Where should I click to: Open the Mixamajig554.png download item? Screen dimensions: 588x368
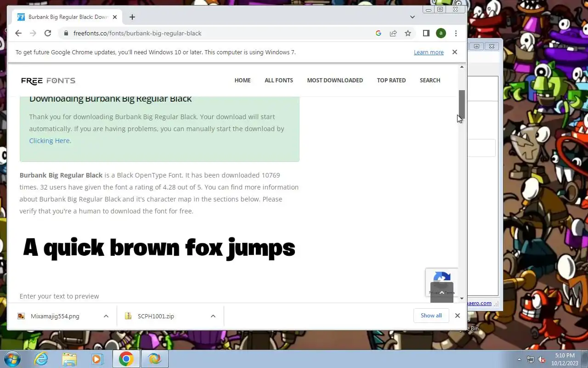(55, 316)
